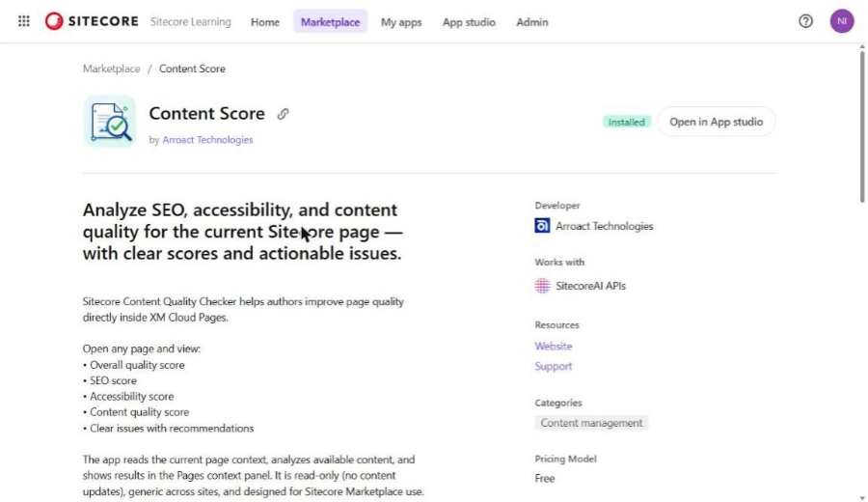Screen dimensions: 868x502
Task: Click the Works with label
Action: click(559, 262)
